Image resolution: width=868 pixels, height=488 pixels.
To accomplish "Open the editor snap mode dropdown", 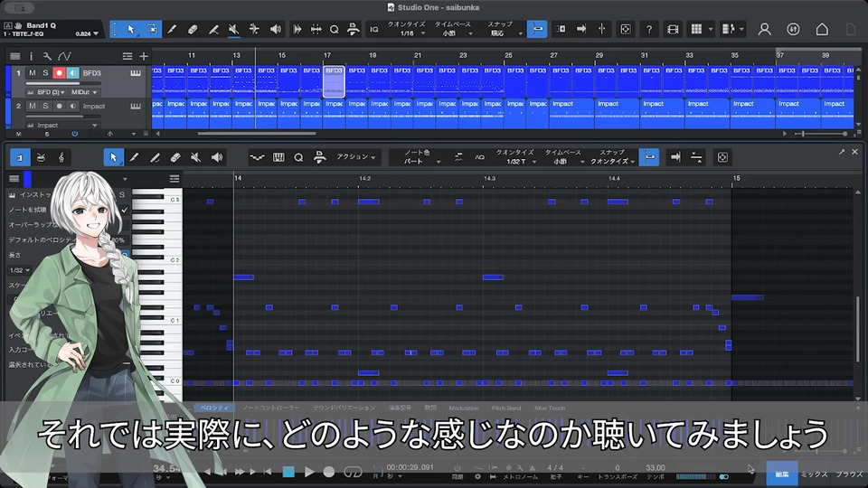I will click(612, 162).
